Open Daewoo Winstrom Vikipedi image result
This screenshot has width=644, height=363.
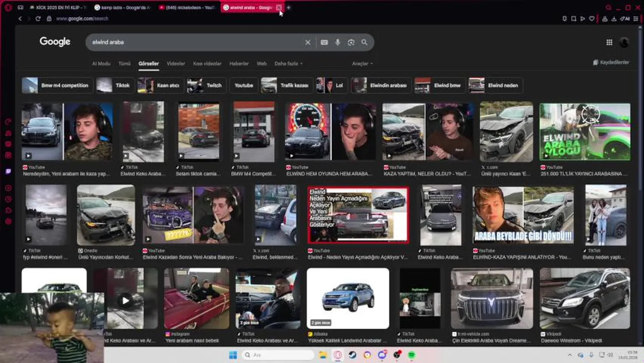[585, 298]
